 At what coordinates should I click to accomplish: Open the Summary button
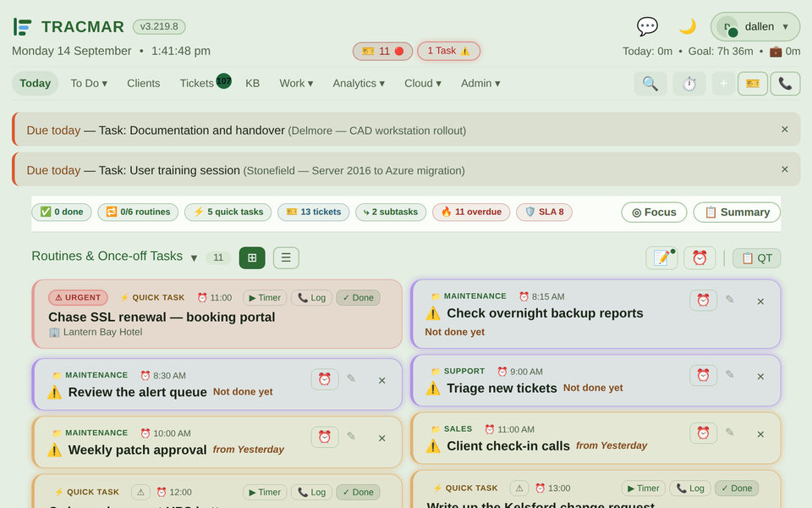(737, 213)
